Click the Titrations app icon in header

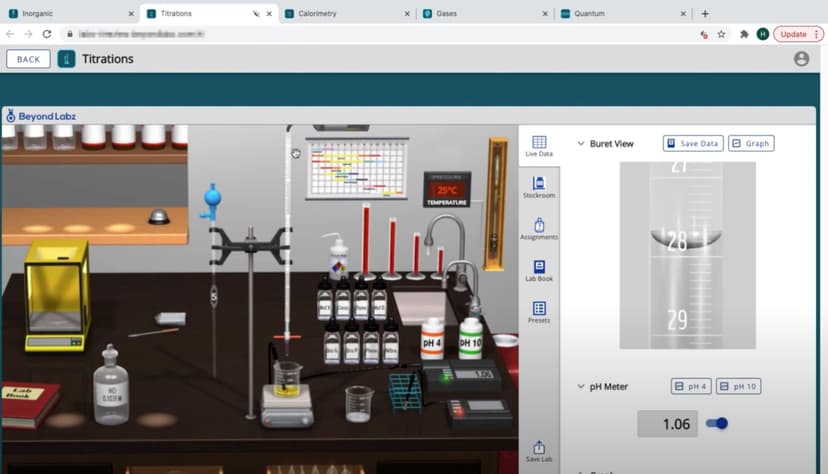point(66,59)
